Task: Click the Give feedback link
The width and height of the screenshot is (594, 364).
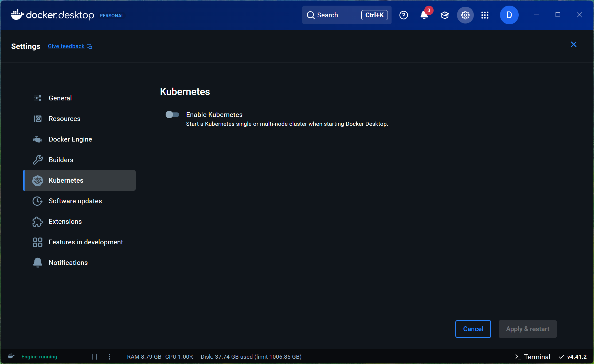Action: pyautogui.click(x=66, y=46)
